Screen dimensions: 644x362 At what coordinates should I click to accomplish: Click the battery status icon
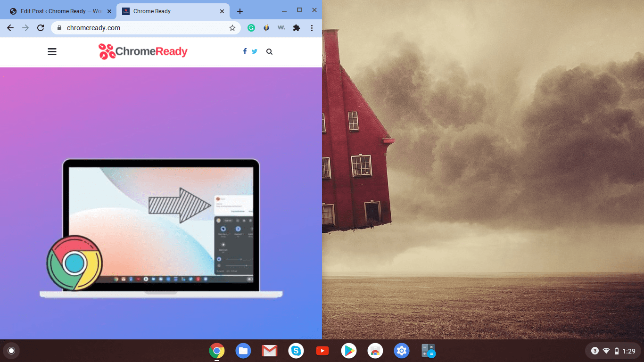coord(616,351)
